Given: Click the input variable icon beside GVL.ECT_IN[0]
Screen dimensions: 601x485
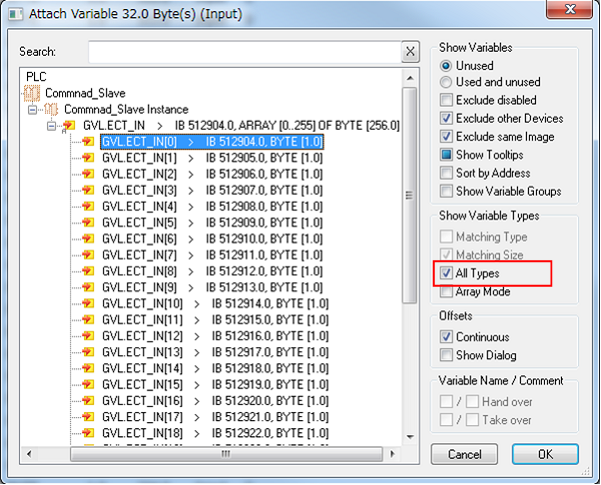Looking at the screenshot, I should pyautogui.click(x=87, y=142).
